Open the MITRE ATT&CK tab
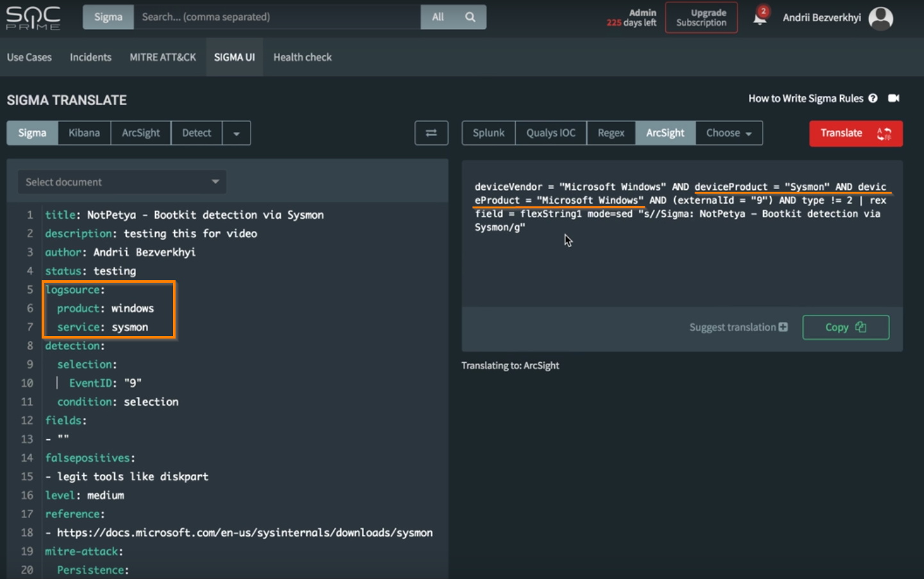Screen dimensions: 924x579 [163, 57]
